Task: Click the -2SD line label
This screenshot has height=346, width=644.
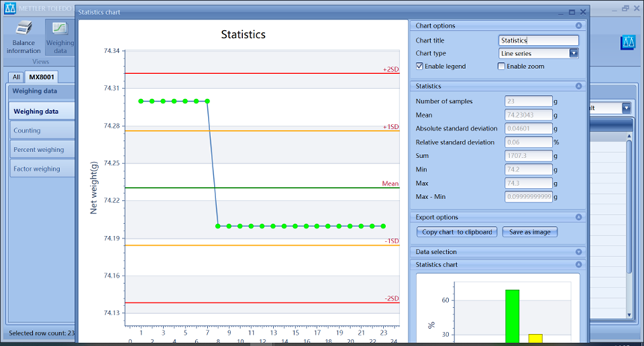Action: point(391,298)
